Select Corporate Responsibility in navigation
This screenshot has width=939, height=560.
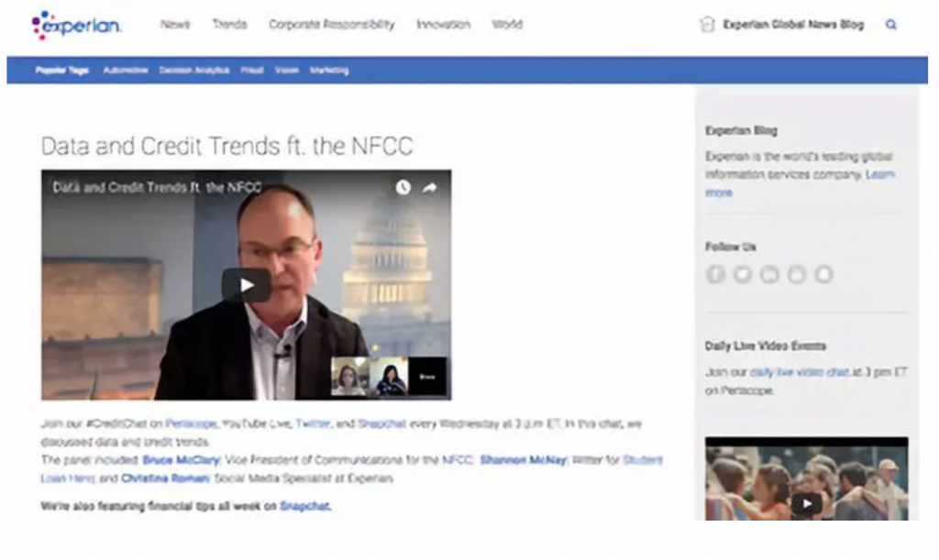click(x=332, y=25)
